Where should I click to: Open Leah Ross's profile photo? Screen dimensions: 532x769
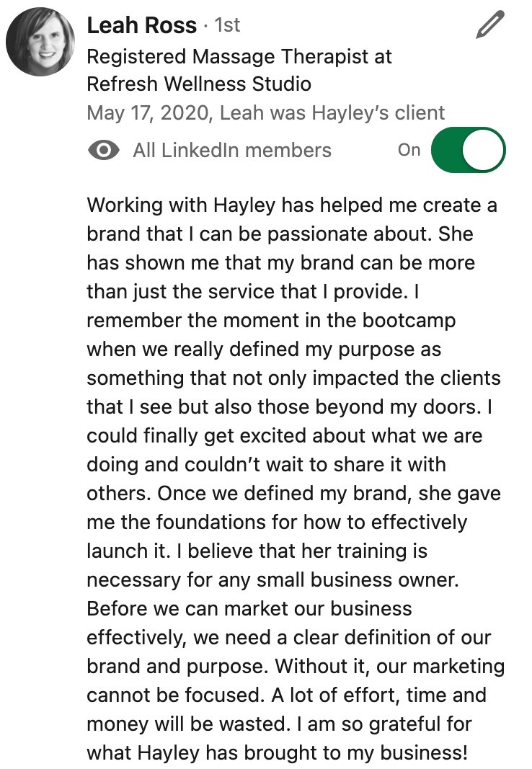pos(40,42)
